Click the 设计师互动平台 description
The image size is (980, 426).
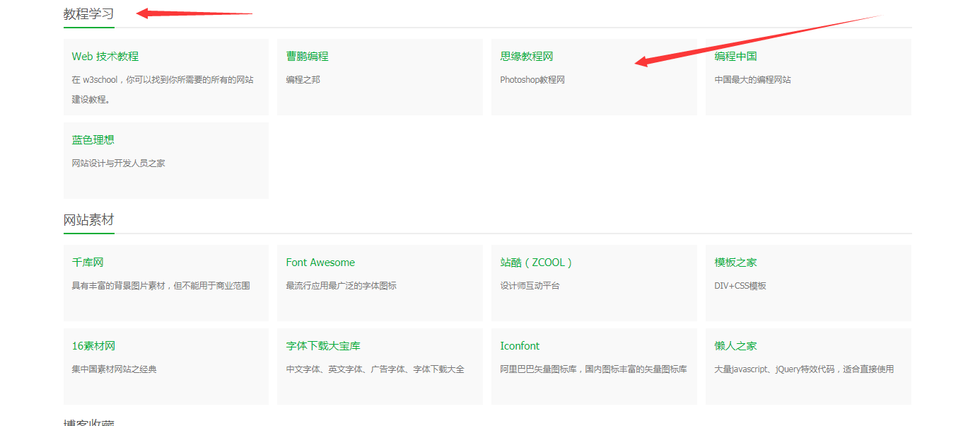(x=530, y=286)
